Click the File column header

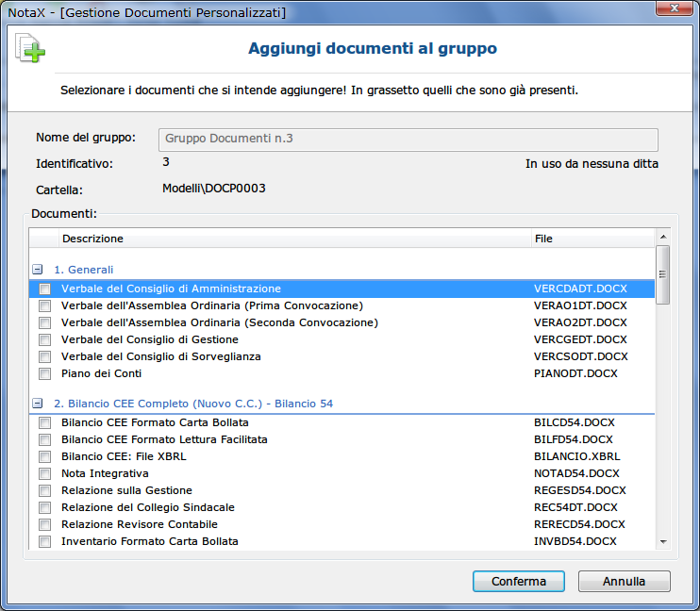[x=543, y=239]
